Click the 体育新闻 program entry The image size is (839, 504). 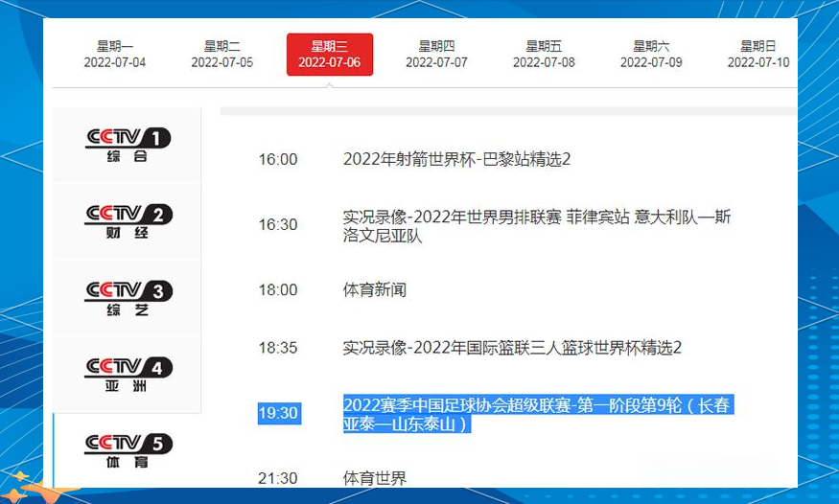[x=375, y=290]
